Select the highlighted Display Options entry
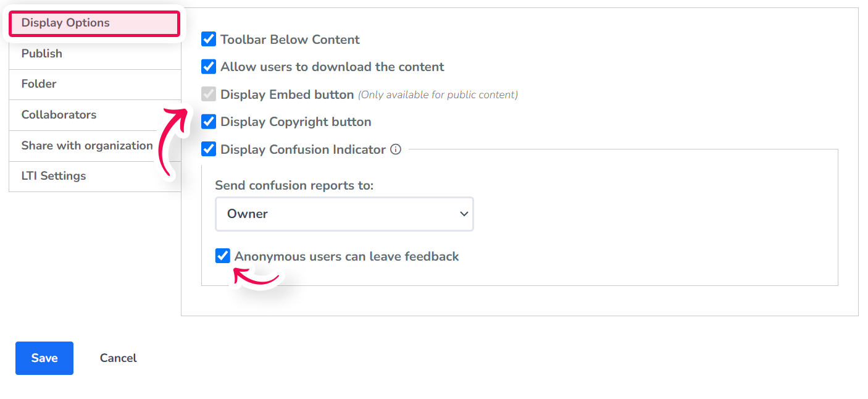Screen dimensions: 868x399 (x=65, y=22)
